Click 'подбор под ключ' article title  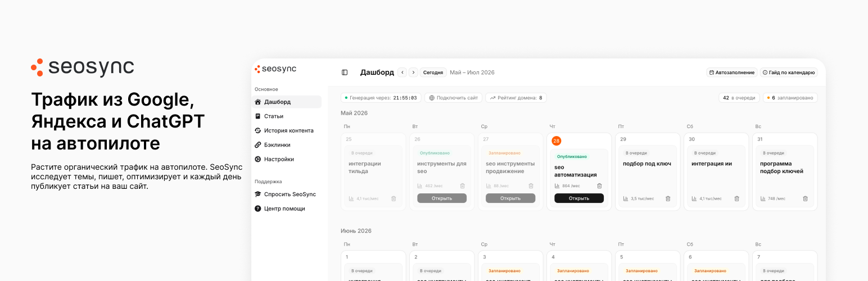(x=647, y=164)
